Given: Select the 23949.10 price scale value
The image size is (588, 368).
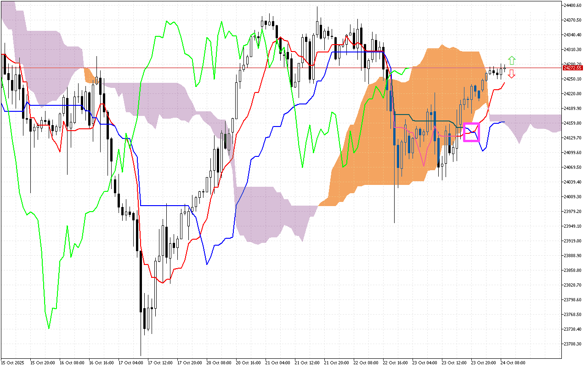Looking at the screenshot, I should [x=572, y=226].
